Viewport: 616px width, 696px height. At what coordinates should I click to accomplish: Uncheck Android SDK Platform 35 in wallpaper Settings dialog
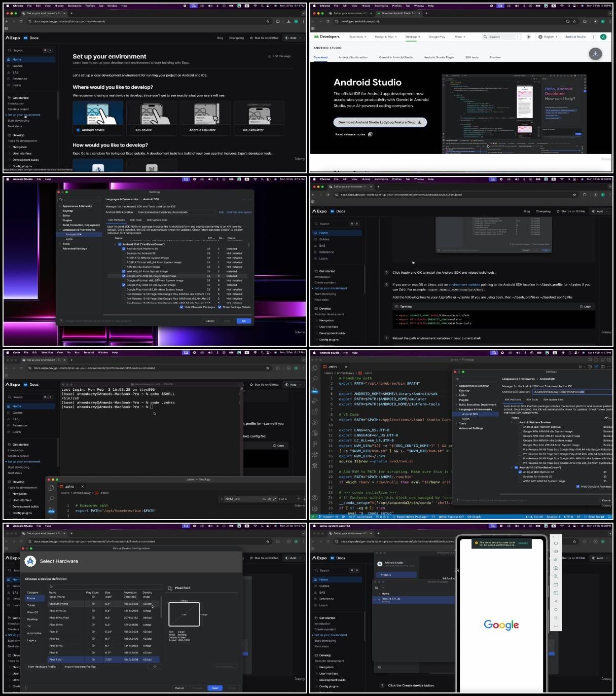[124, 249]
